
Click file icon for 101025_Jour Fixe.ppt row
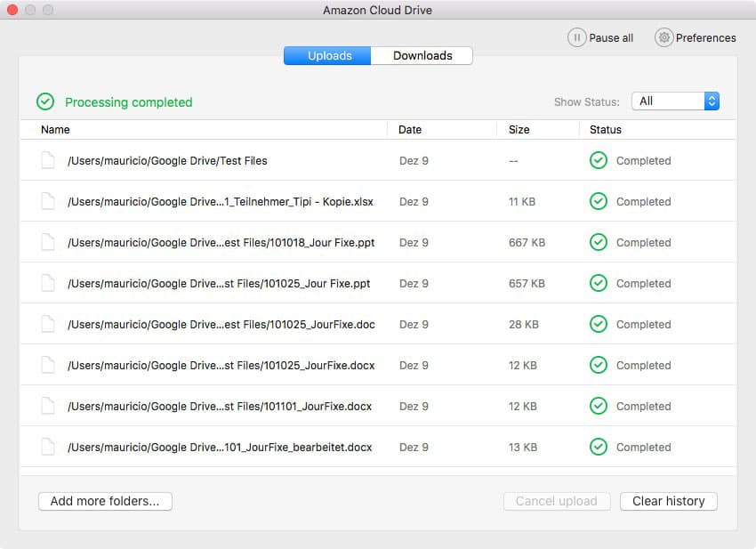tap(48, 283)
